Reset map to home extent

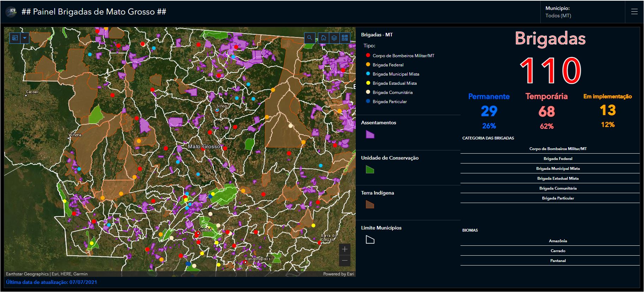324,38
